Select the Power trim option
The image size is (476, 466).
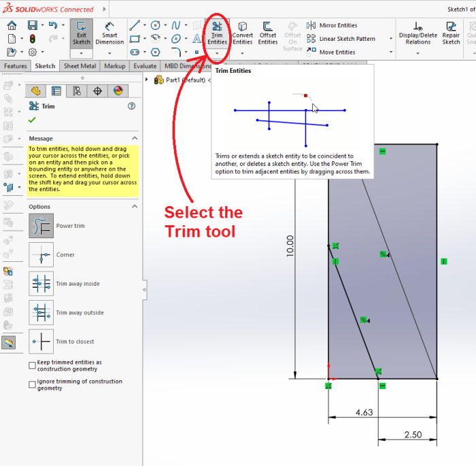click(41, 226)
